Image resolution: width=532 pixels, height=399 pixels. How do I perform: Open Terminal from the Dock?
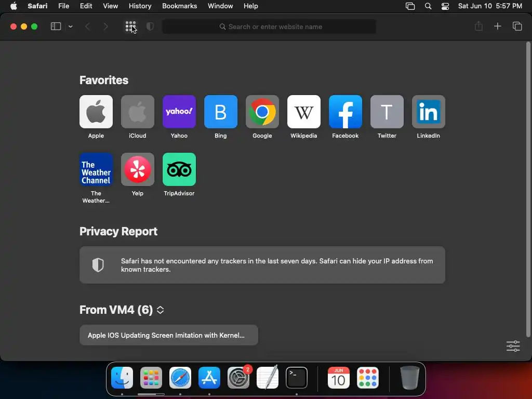click(297, 378)
